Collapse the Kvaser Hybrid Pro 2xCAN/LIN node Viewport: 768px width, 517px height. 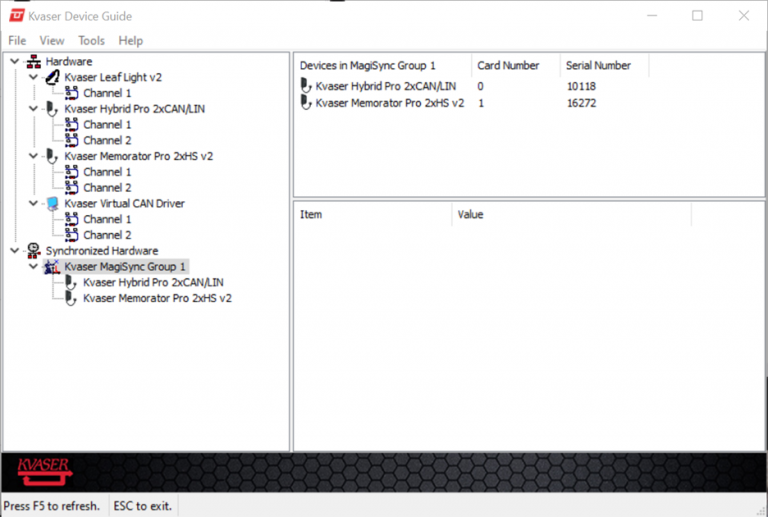point(33,109)
